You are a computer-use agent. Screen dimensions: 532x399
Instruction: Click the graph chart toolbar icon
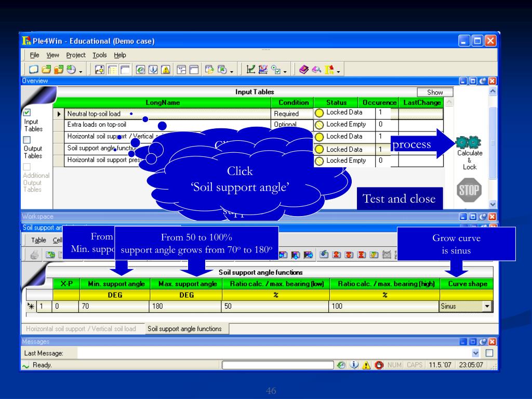click(x=251, y=69)
